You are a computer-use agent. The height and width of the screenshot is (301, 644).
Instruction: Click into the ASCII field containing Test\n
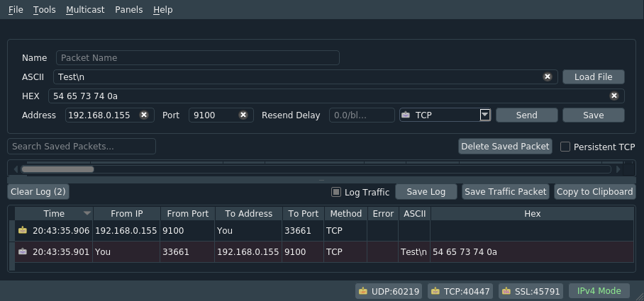tap(305, 76)
